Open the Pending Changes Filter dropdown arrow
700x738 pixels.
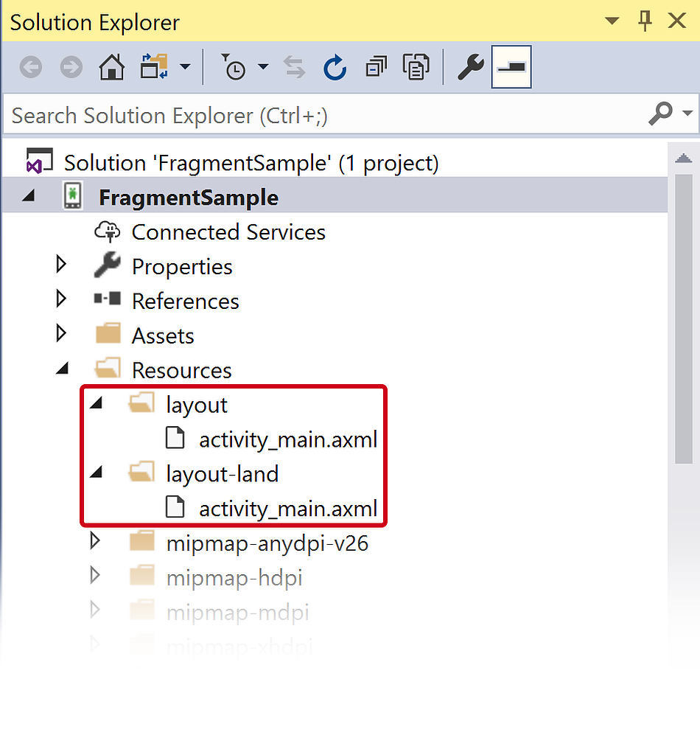tap(263, 68)
